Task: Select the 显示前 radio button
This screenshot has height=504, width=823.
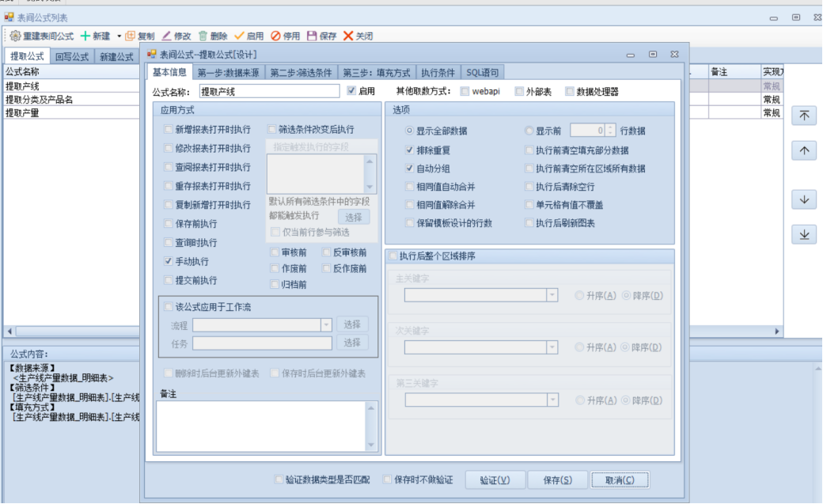Action: 529,131
